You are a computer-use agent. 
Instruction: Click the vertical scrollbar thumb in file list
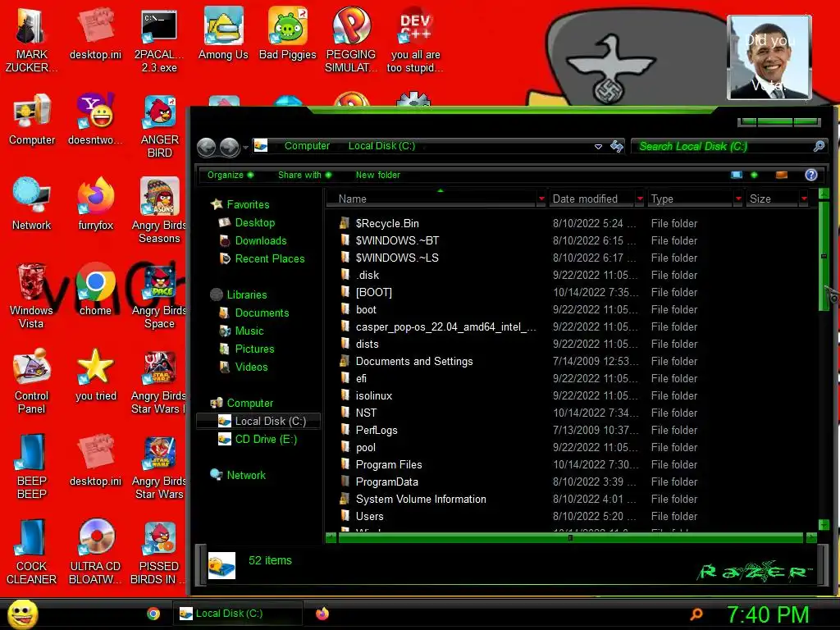coord(824,256)
